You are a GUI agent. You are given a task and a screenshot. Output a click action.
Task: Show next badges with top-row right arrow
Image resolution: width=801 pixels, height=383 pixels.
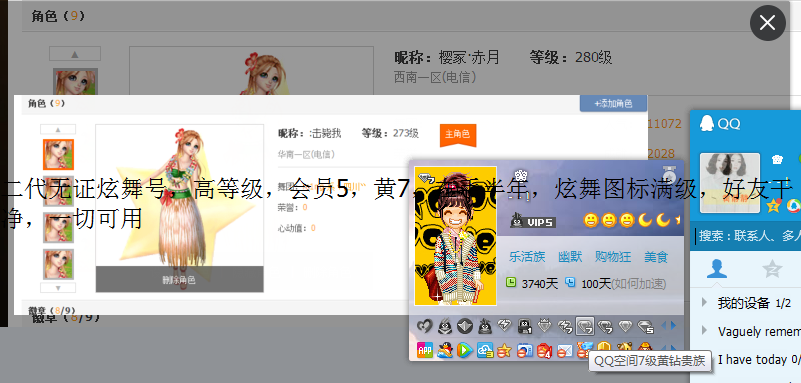click(673, 325)
